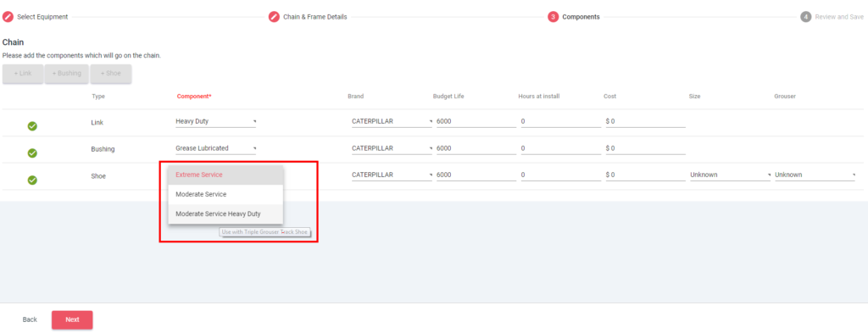
Task: Click Shoe row Hours at install field
Action: point(561,175)
